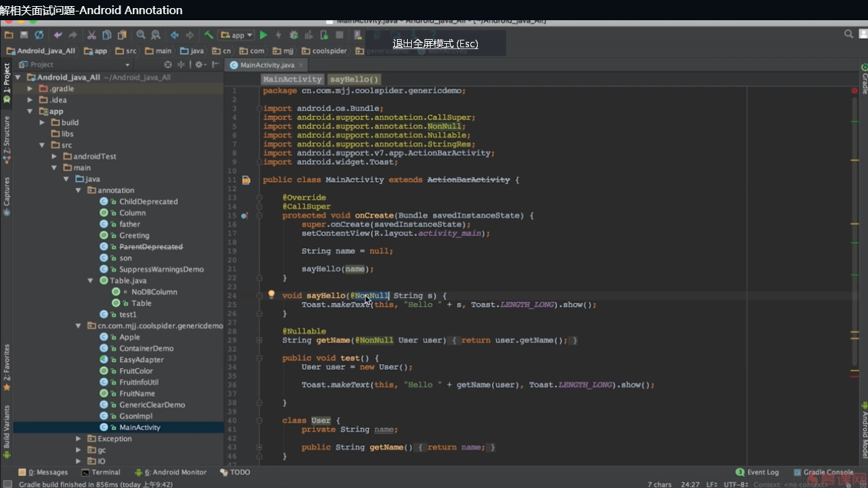The width and height of the screenshot is (868, 488).
Task: Select FruitColor in the project tree
Action: 135,371
